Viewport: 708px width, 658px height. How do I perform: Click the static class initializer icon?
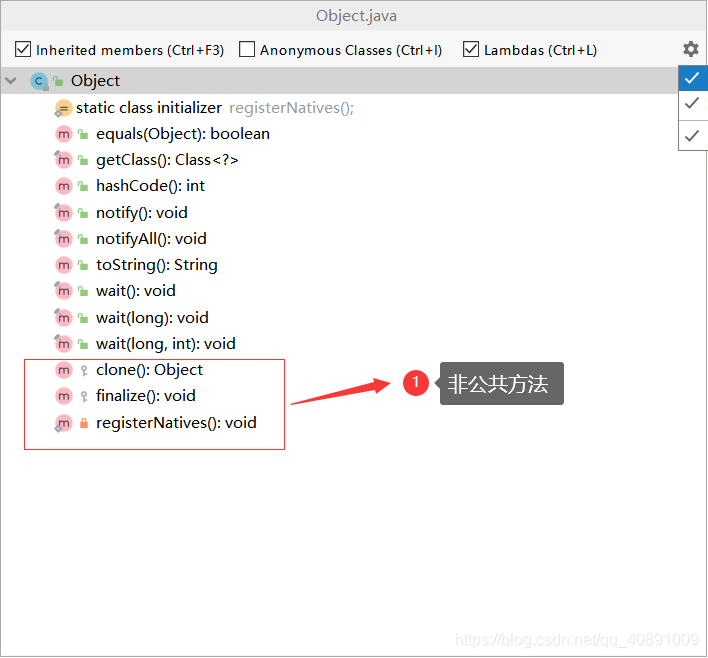63,108
